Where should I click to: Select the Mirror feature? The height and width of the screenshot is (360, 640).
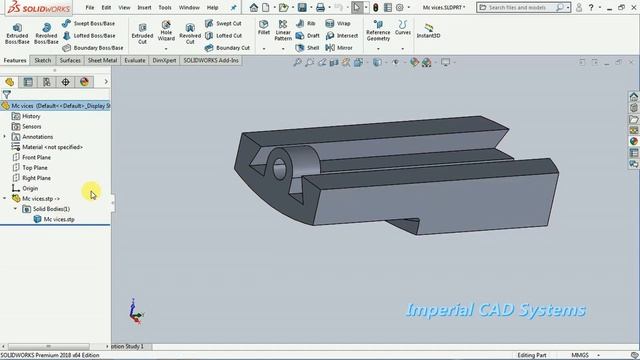click(339, 48)
